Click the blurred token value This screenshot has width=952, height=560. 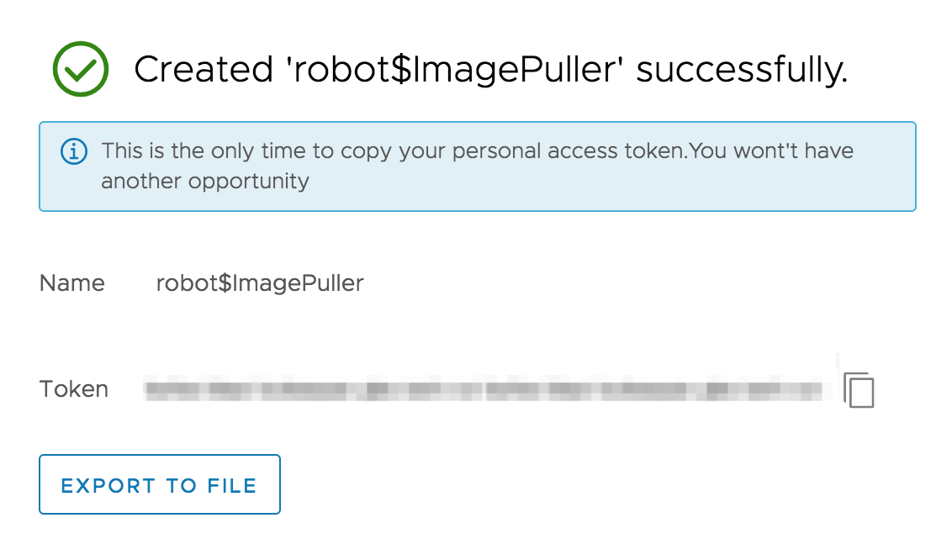click(484, 389)
